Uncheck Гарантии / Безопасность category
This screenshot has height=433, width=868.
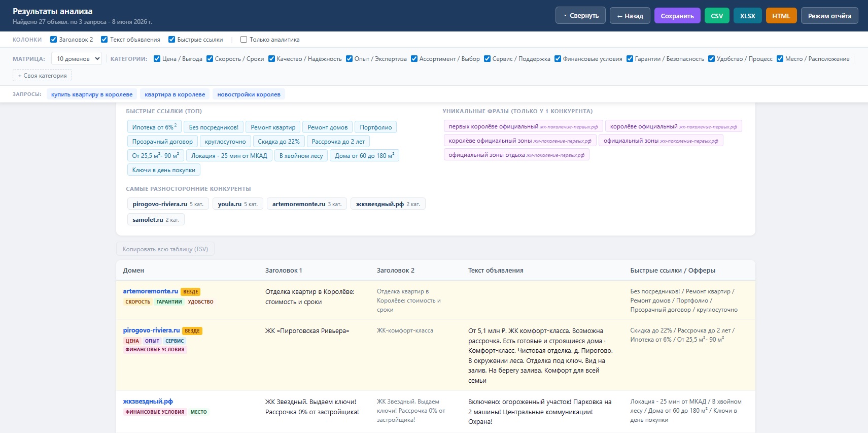[x=630, y=59]
